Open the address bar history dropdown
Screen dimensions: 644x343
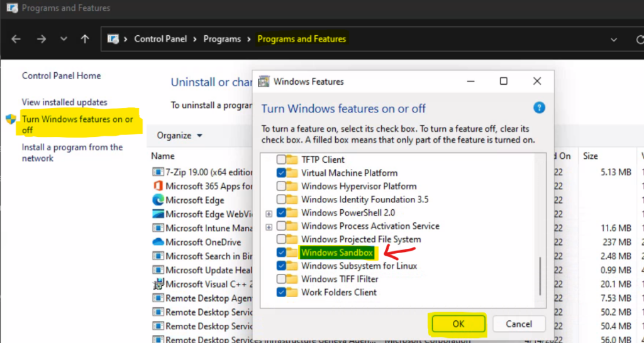(614, 40)
